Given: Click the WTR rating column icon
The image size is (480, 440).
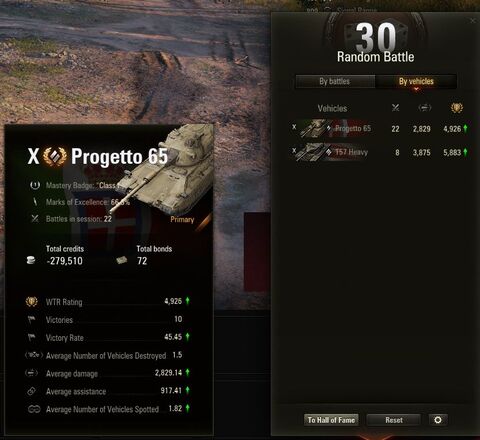Looking at the screenshot, I should click(x=457, y=108).
